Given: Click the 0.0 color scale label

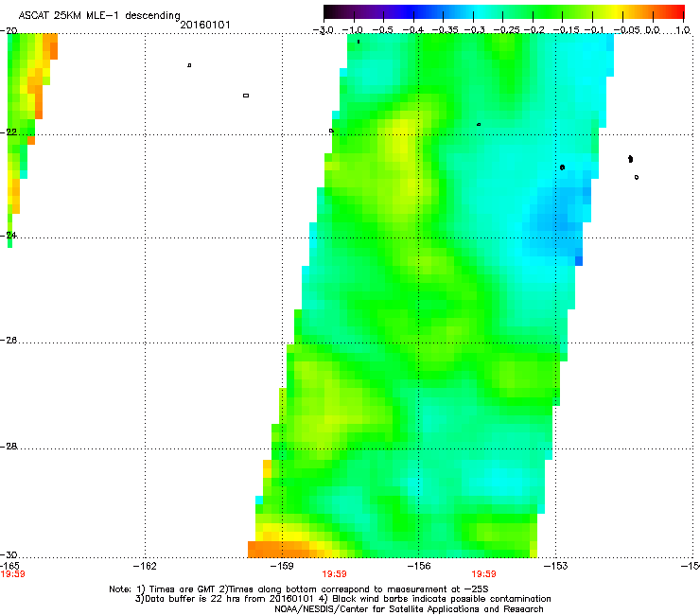Looking at the screenshot, I should point(653,30).
